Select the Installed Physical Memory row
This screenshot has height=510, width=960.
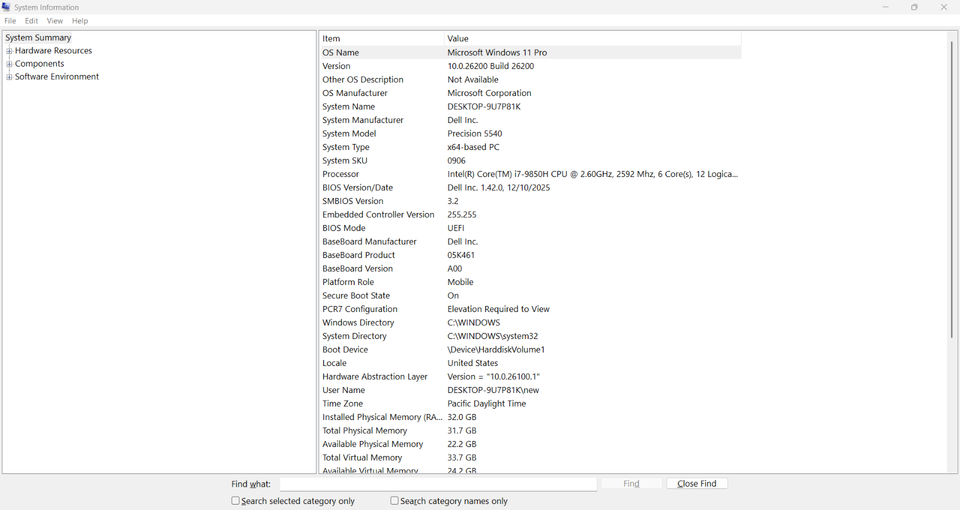click(530, 416)
